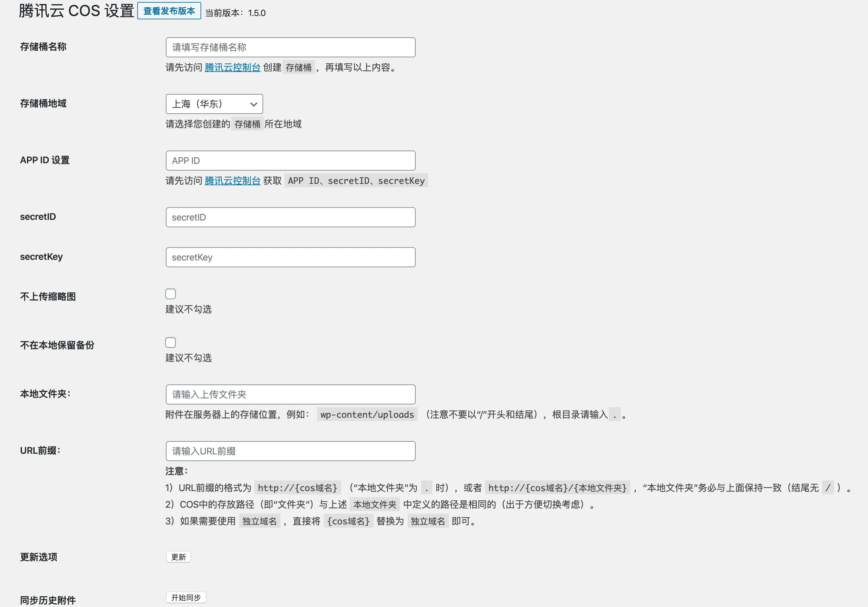
Task: Click the 腾讯云 COS 设置 page heading
Action: tap(76, 11)
